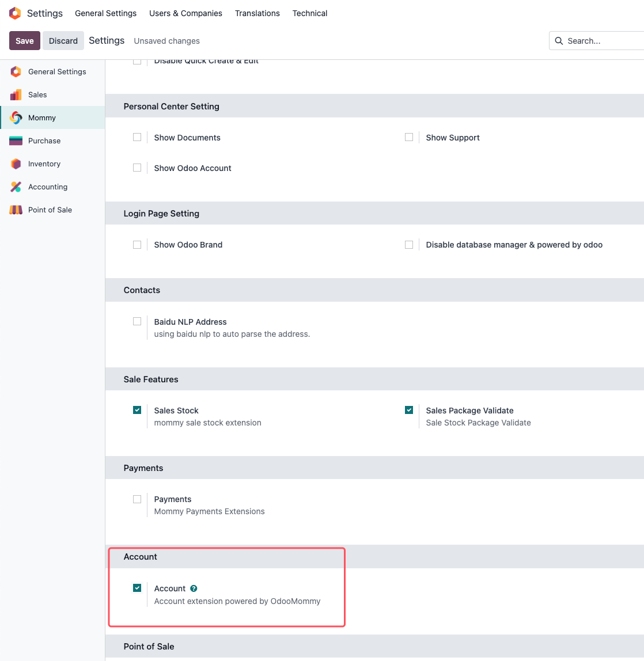The width and height of the screenshot is (644, 661).
Task: Enable the Show Documents checkbox
Action: coord(137,138)
